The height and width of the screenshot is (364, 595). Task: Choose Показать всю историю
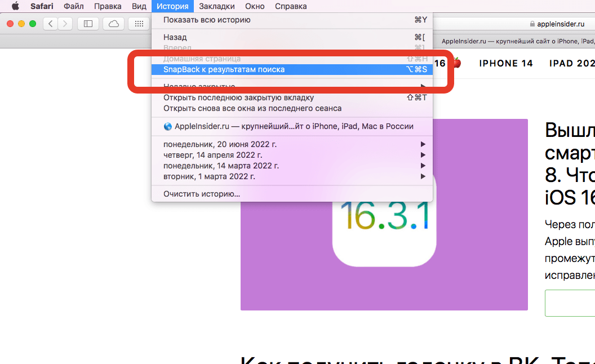(x=292, y=20)
